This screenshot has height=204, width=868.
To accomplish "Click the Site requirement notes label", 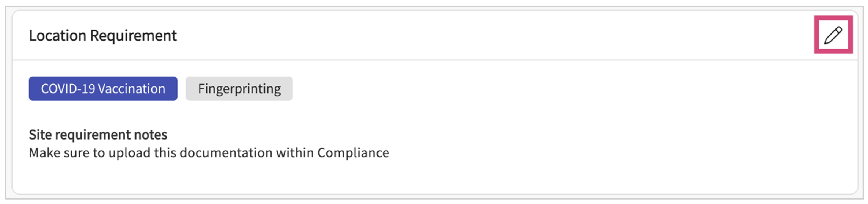I will pos(98,135).
